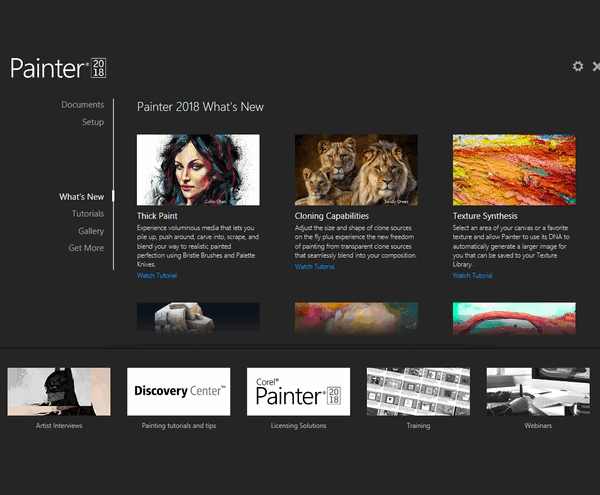Click the Painter 2018 What's New heading
600x495 pixels.
point(201,107)
